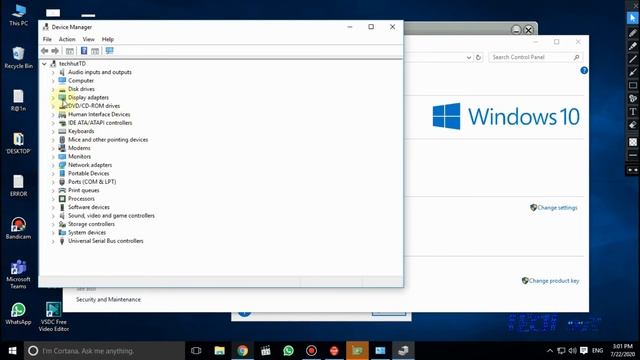This screenshot has height=360, width=640.
Task: Expand the Keyboards category
Action: pos(53,131)
